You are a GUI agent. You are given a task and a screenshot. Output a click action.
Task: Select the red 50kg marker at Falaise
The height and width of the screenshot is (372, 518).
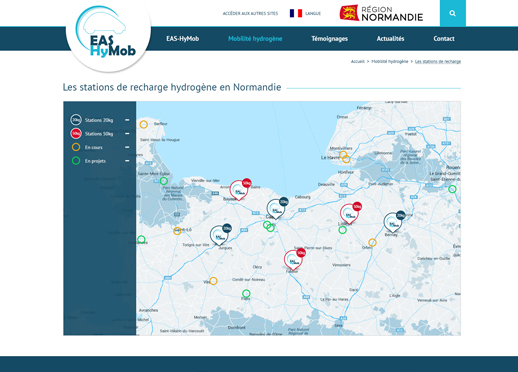[294, 259]
